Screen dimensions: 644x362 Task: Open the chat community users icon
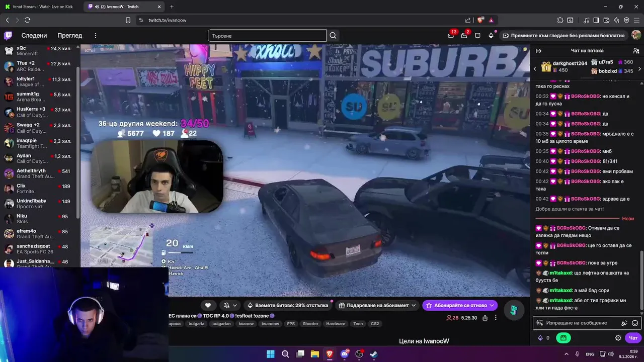pyautogui.click(x=636, y=51)
